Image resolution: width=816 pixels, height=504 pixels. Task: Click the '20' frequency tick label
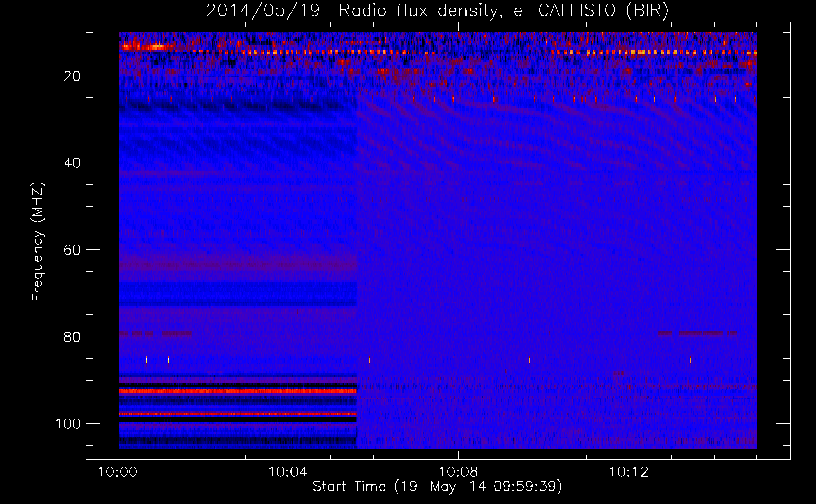click(x=73, y=76)
